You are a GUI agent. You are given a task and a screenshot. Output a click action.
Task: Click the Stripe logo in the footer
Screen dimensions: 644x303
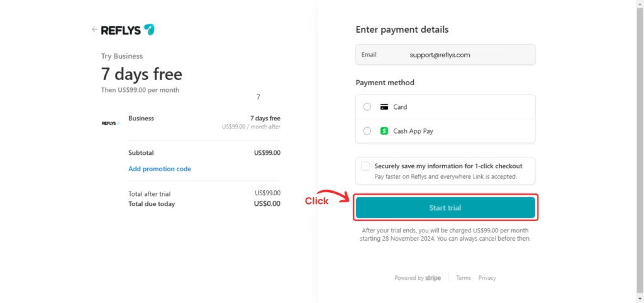(x=433, y=278)
